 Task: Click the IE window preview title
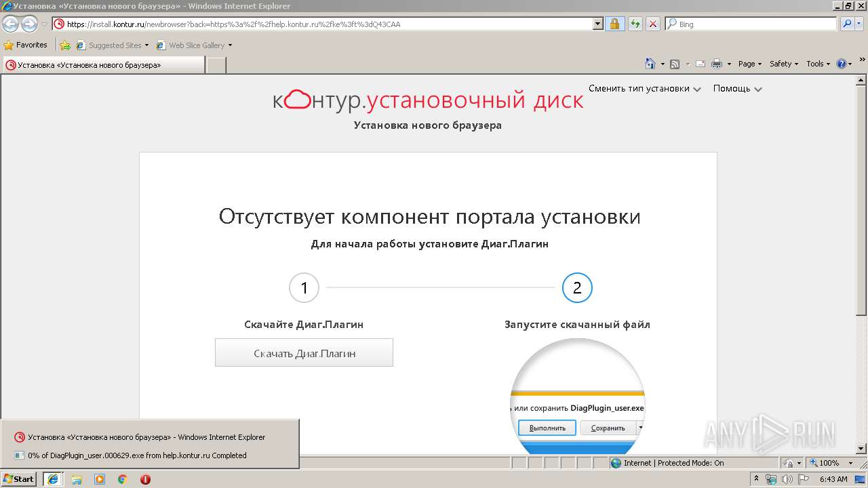pyautogui.click(x=146, y=437)
